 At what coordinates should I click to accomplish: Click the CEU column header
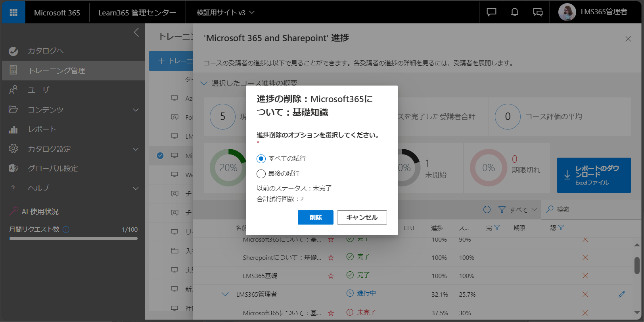409,228
